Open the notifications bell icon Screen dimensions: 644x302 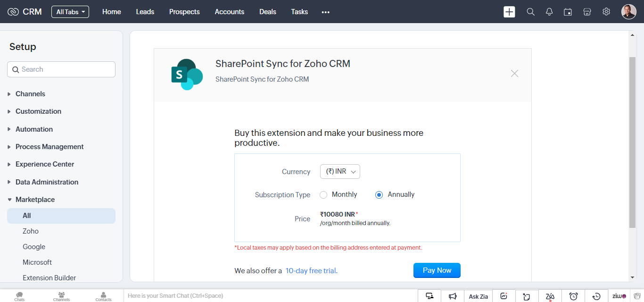tap(549, 12)
